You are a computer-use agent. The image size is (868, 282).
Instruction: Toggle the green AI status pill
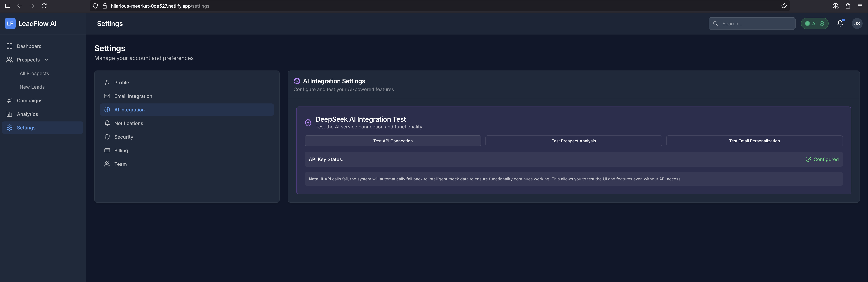click(x=814, y=24)
